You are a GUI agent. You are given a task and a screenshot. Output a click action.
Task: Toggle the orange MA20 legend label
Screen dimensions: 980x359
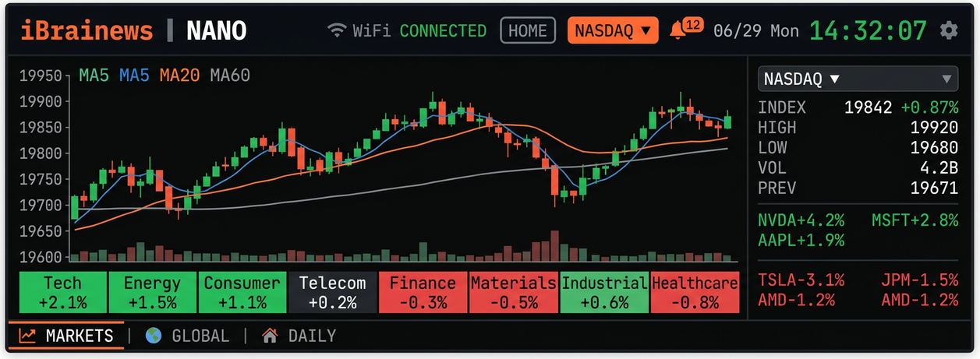point(180,76)
